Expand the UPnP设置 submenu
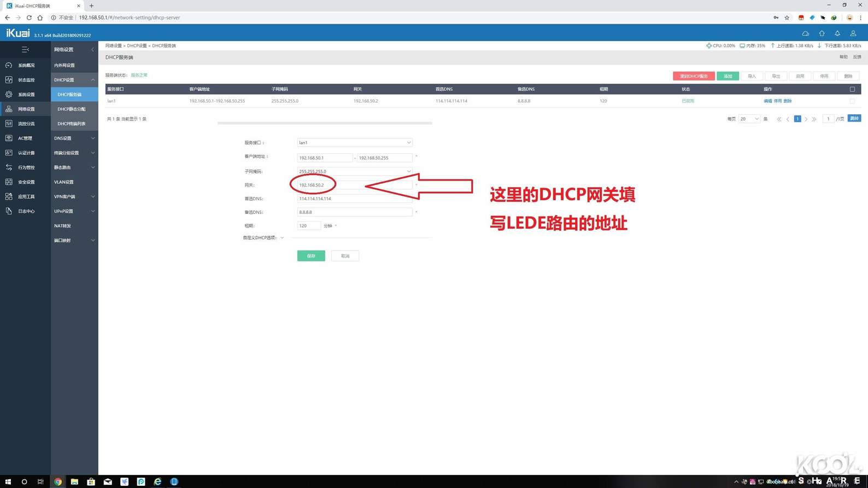868x488 pixels. coord(92,211)
